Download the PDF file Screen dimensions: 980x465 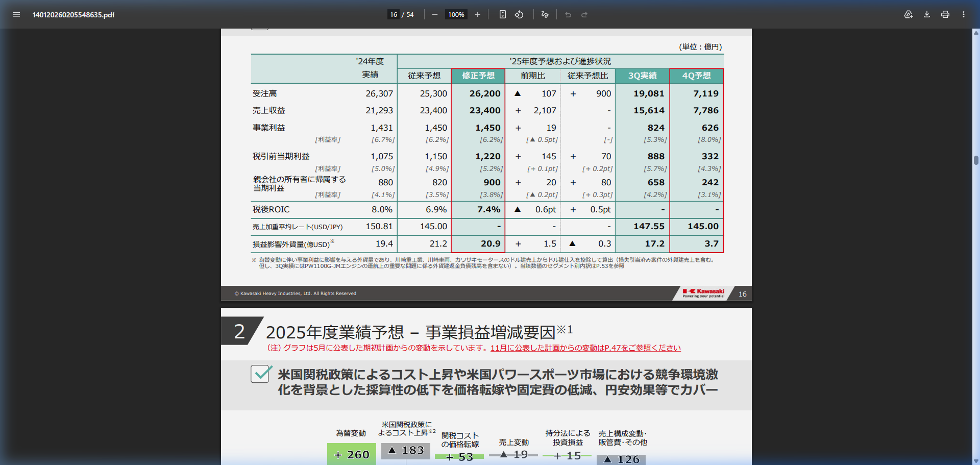tap(926, 14)
